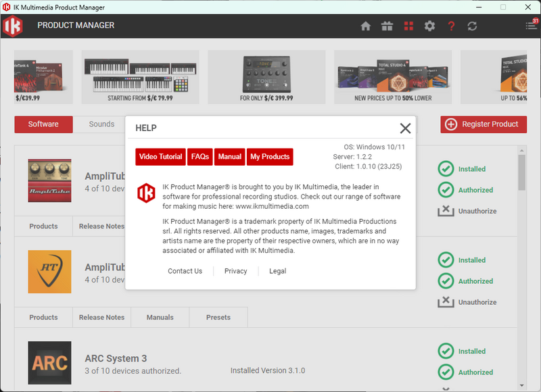Click the orange AT guitar pick product icon
The image size is (541, 392).
pyautogui.click(x=49, y=272)
